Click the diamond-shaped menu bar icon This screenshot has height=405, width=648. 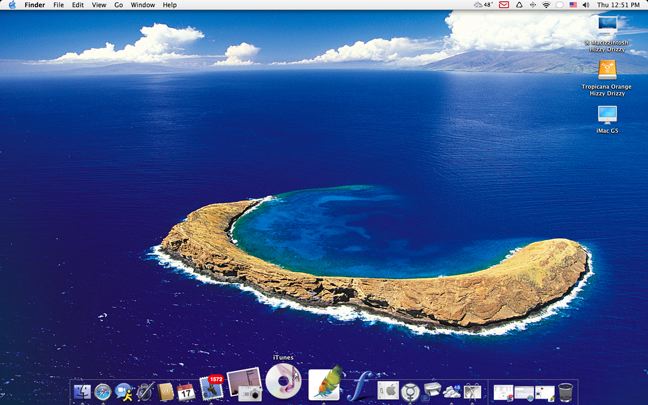tap(533, 5)
